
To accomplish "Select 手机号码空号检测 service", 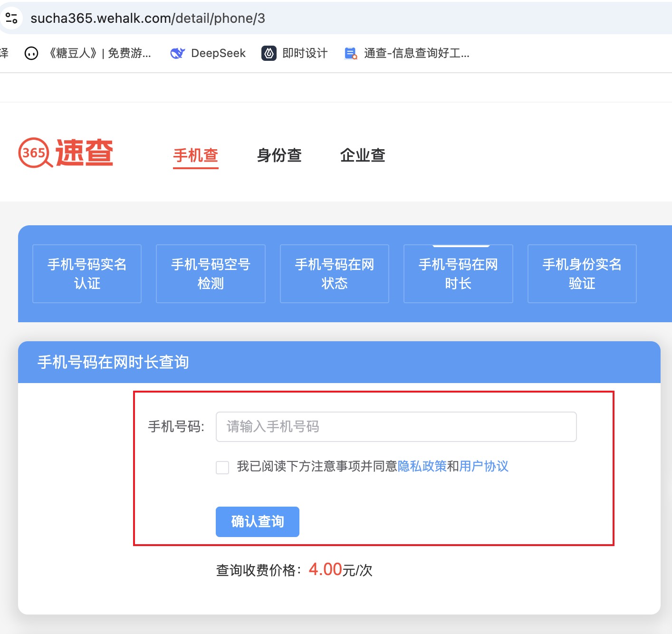I will [211, 274].
